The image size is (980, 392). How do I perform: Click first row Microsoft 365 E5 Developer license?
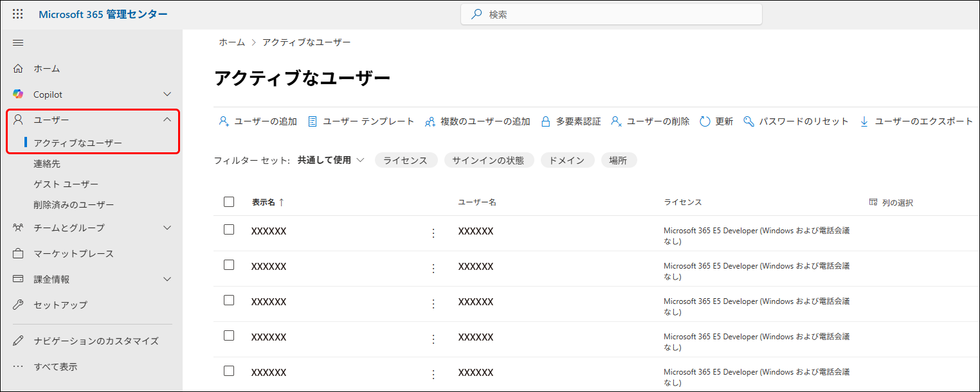click(x=757, y=236)
